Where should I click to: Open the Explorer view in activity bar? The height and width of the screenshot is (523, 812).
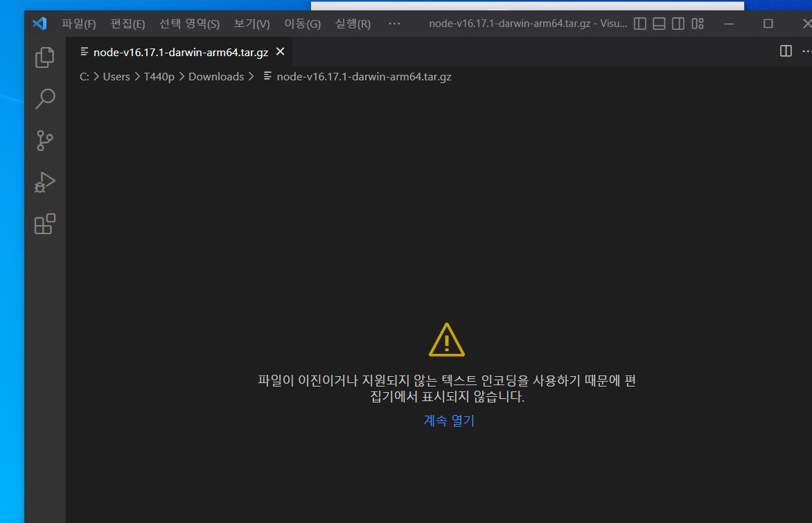click(44, 57)
